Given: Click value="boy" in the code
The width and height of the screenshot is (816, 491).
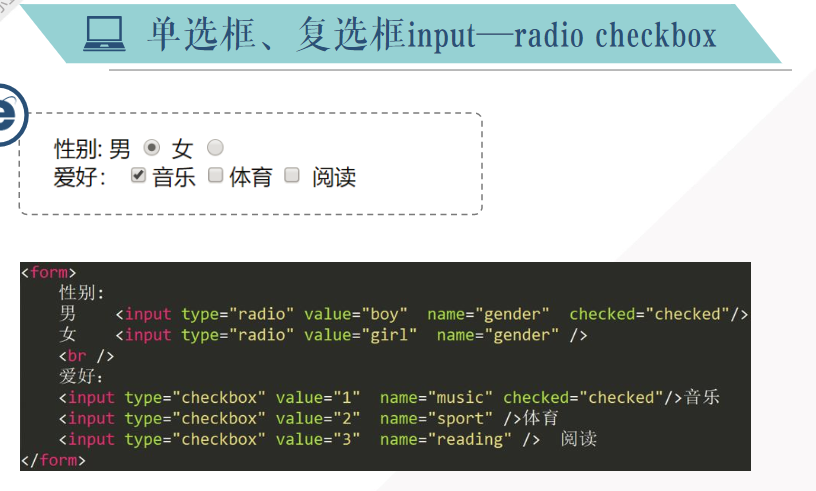Looking at the screenshot, I should click(x=355, y=314).
